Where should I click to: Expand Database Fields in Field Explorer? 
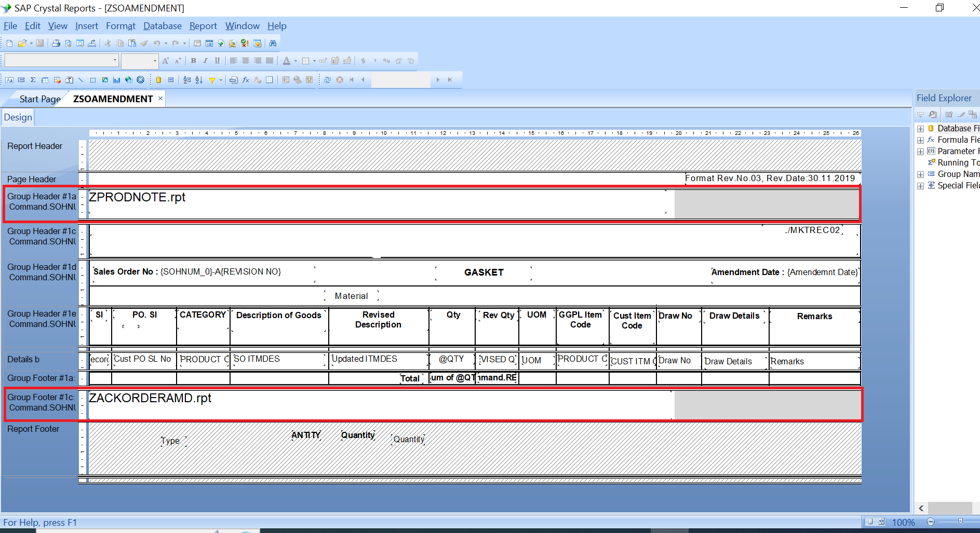click(920, 129)
